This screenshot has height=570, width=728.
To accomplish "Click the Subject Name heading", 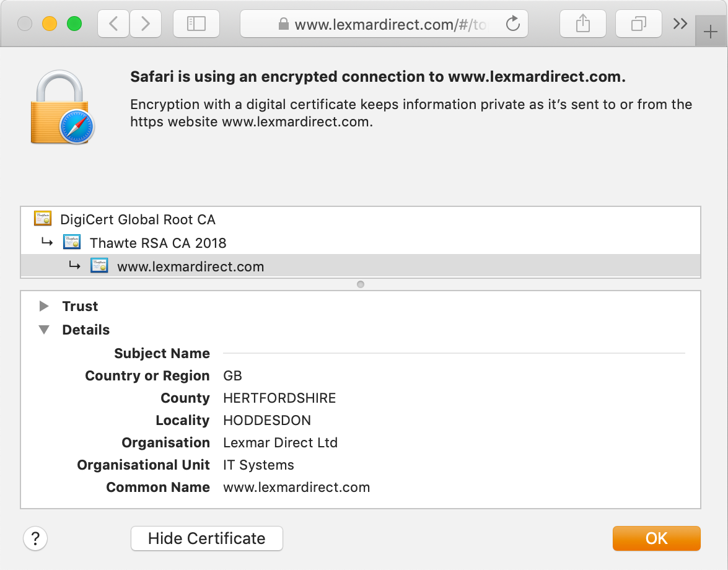I will click(x=162, y=353).
